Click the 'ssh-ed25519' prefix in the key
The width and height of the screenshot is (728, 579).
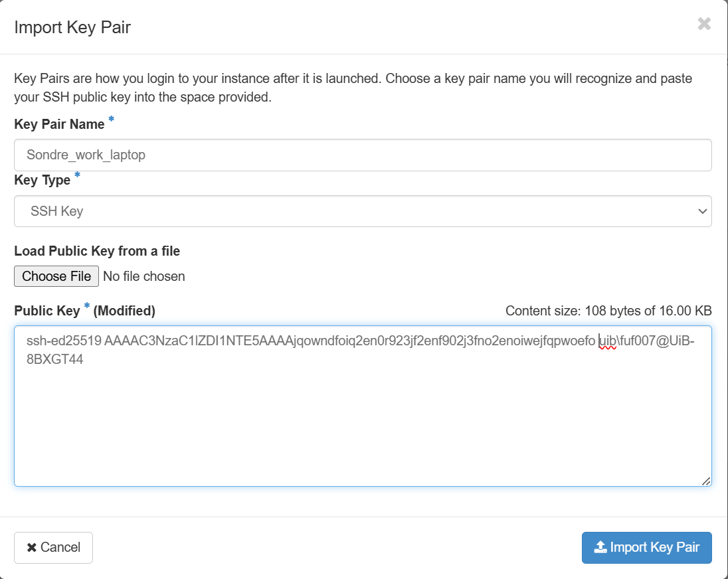pyautogui.click(x=64, y=342)
